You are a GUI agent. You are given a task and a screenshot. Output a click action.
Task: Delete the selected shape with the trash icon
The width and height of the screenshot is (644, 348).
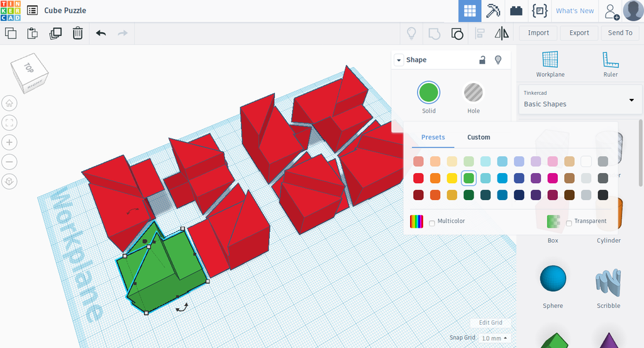(77, 33)
